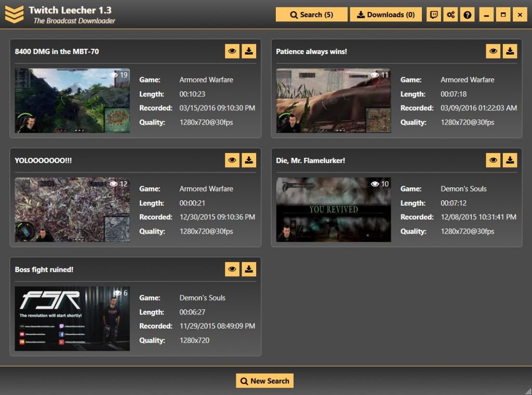
Task: Click the eye icon for "Die, Mr. Flamelurker!"
Action: pos(494,160)
